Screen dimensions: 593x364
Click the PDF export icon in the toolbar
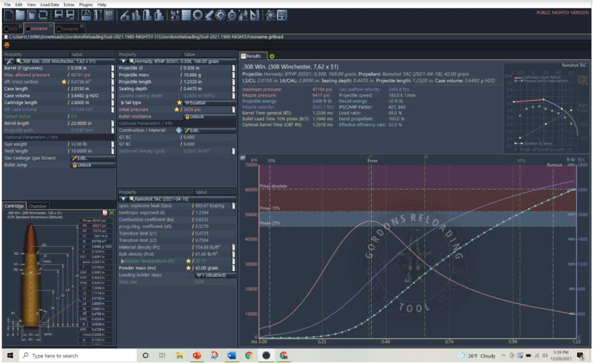[x=85, y=16]
